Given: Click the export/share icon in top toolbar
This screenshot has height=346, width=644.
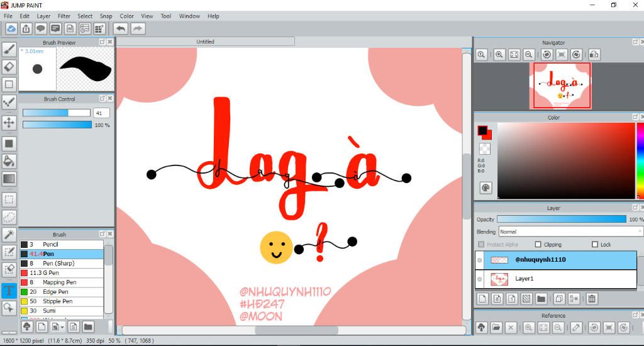Looking at the screenshot, I should (x=26, y=28).
